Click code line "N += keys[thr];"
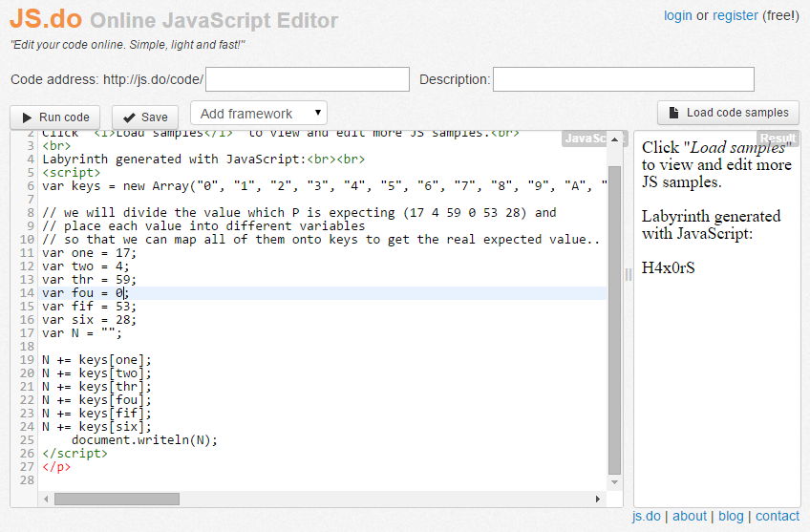This screenshot has height=532, width=810. [x=97, y=387]
